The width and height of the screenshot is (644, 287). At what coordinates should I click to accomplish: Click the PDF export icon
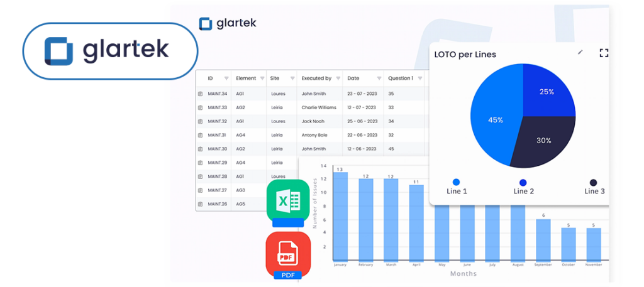coord(287,253)
